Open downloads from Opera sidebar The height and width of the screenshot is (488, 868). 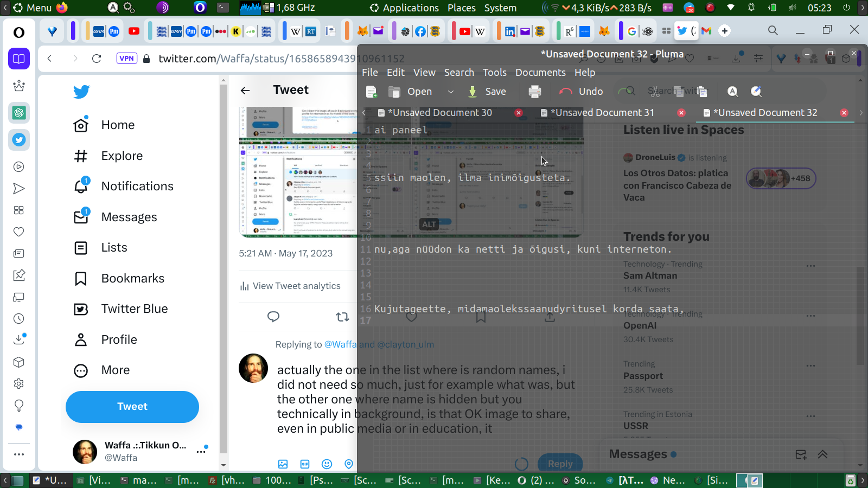pos(19,340)
